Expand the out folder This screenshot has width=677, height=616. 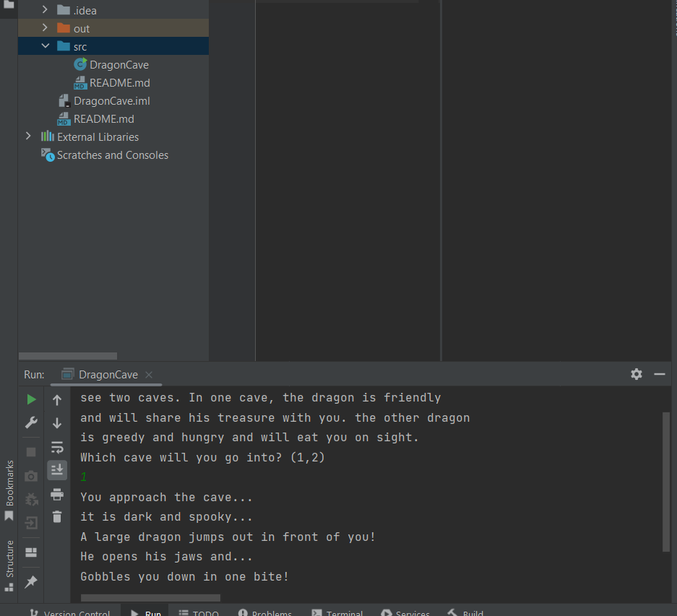45,27
